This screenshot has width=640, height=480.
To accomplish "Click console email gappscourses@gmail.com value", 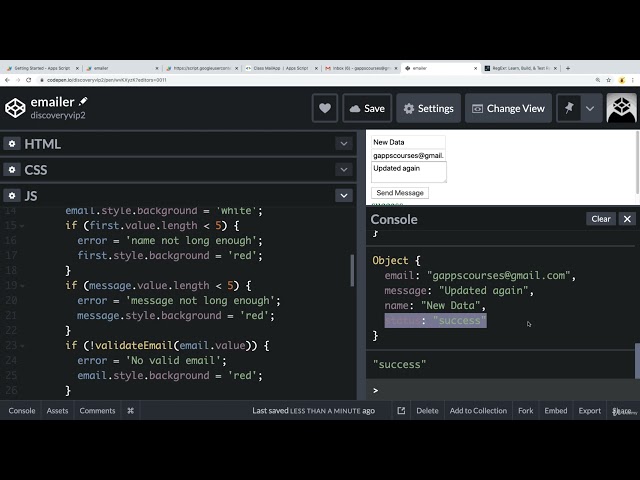I will 498,276.
